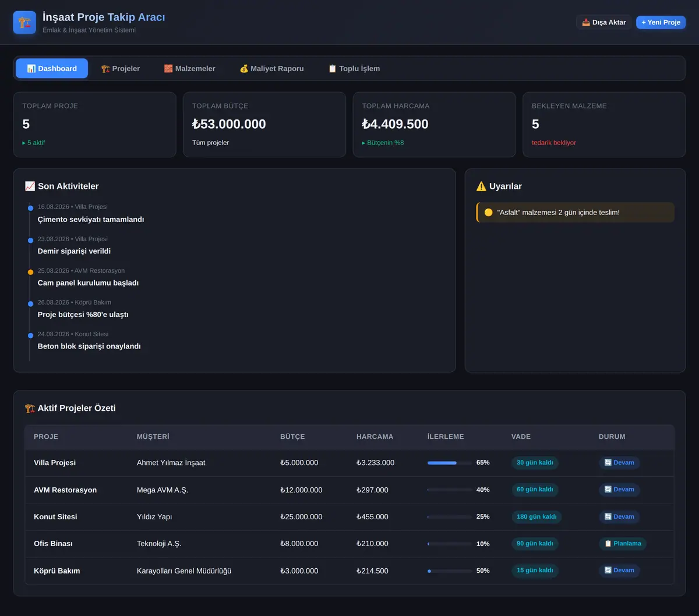Go to the Maliyet Raporu tab
The image size is (699, 616).
point(272,68)
